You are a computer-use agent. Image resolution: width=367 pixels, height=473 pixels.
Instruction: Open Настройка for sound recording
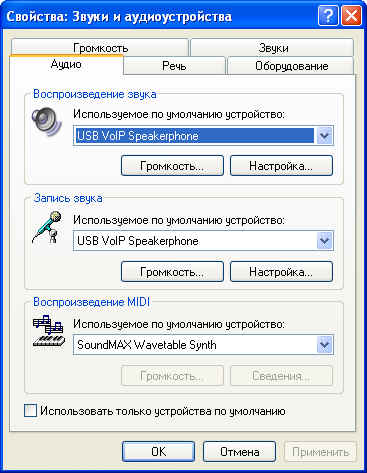tap(281, 272)
